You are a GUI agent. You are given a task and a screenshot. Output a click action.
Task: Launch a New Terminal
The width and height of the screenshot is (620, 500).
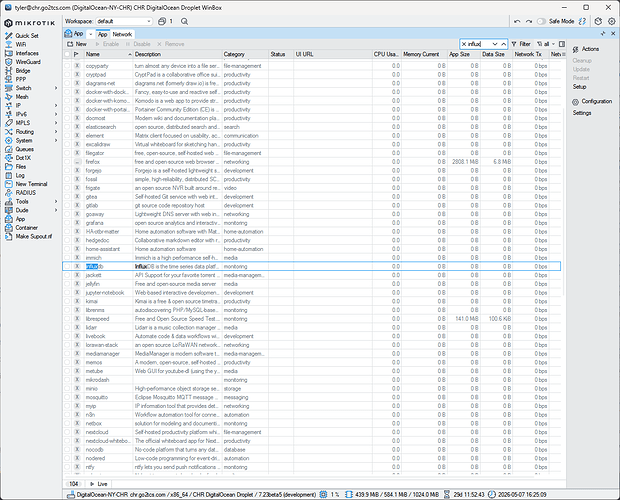[x=31, y=184]
